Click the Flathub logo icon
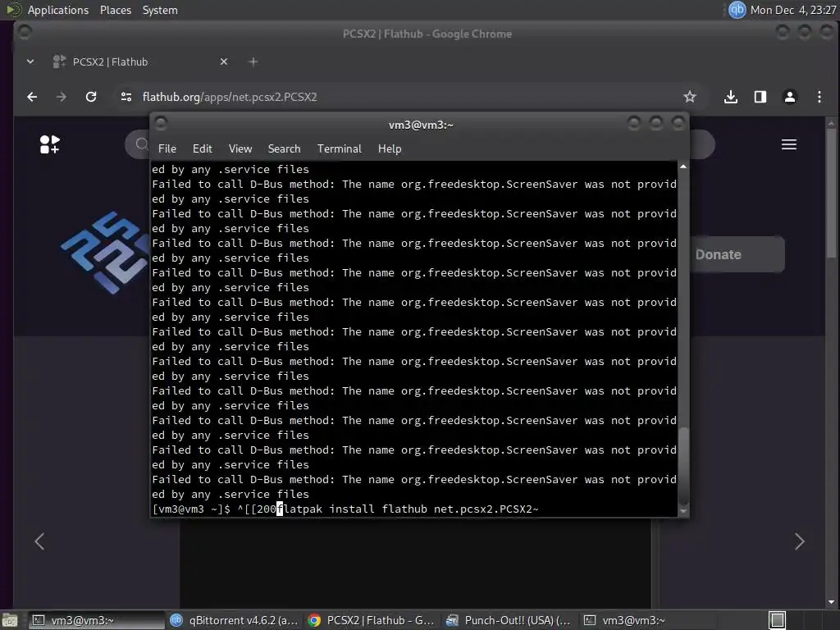Screen dimensions: 840x630 pyautogui.click(x=50, y=144)
